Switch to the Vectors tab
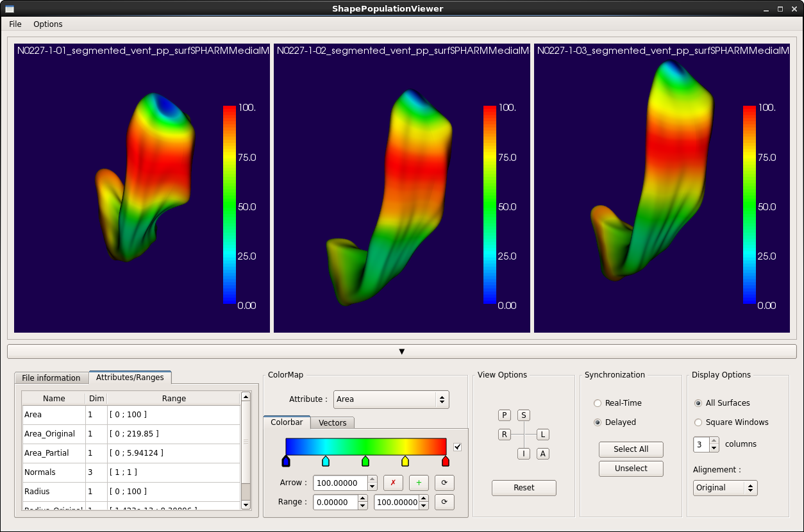Image resolution: width=804 pixels, height=532 pixels. (332, 422)
